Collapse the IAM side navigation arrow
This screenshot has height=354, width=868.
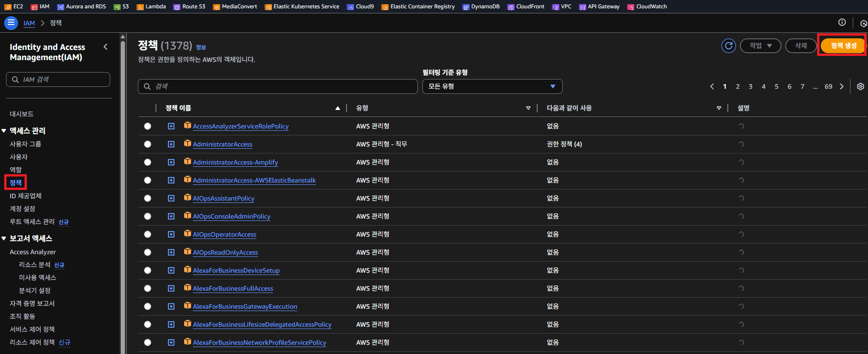coord(105,47)
